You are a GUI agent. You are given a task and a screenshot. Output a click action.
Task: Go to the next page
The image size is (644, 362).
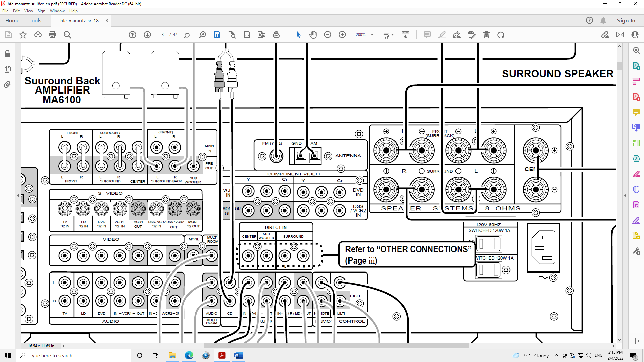(147, 35)
